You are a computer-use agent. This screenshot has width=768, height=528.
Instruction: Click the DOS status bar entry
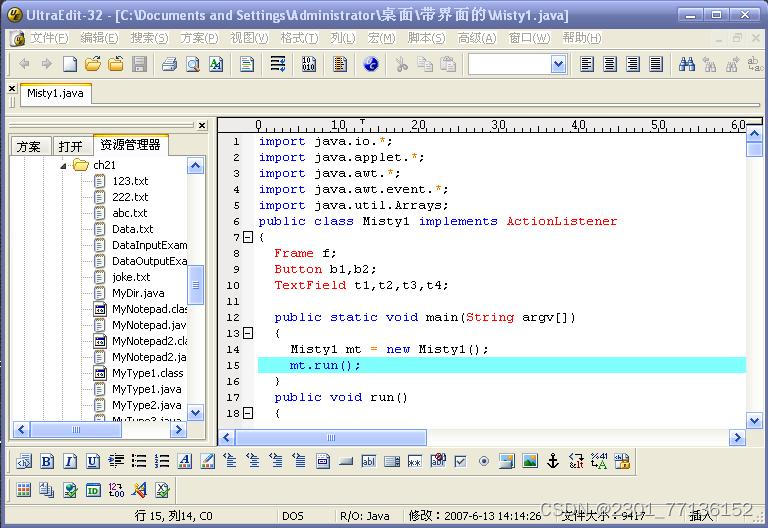pos(293,516)
